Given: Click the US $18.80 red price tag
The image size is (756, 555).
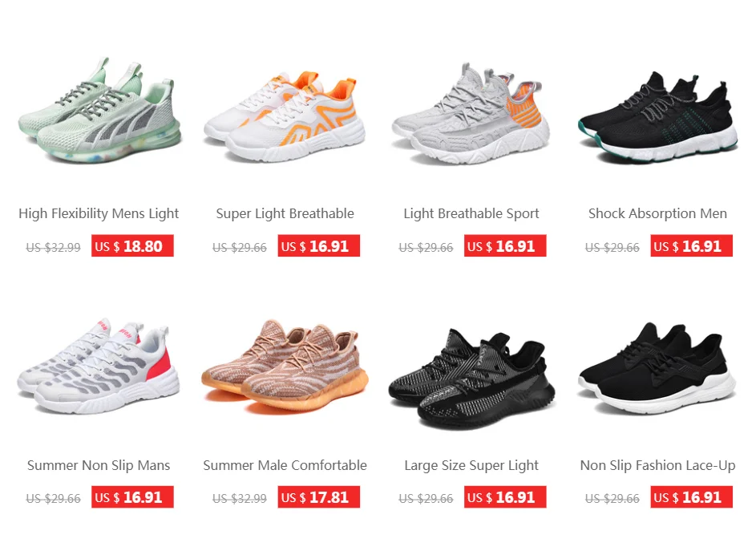Looking at the screenshot, I should 132,246.
